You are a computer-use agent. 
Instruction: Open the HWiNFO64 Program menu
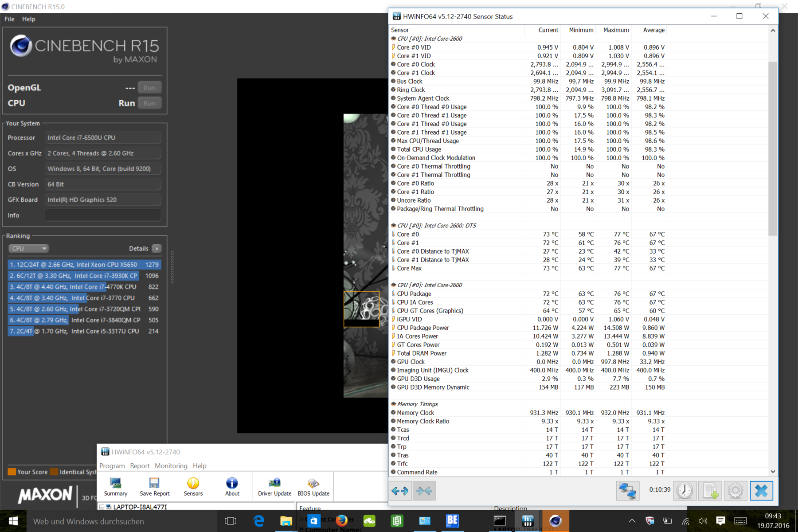pos(112,465)
